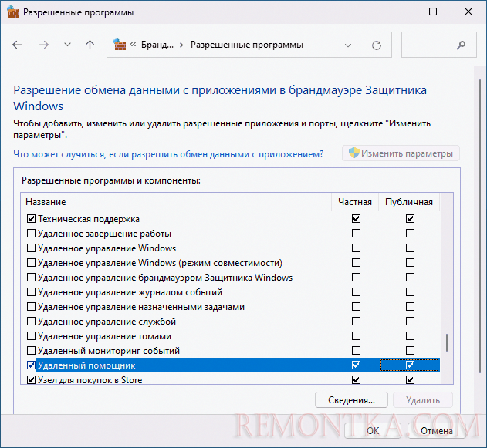Screen dimensions: 487x448
Task: Enable Удаленный мониторинг событий checkbox
Action: pyautogui.click(x=31, y=351)
